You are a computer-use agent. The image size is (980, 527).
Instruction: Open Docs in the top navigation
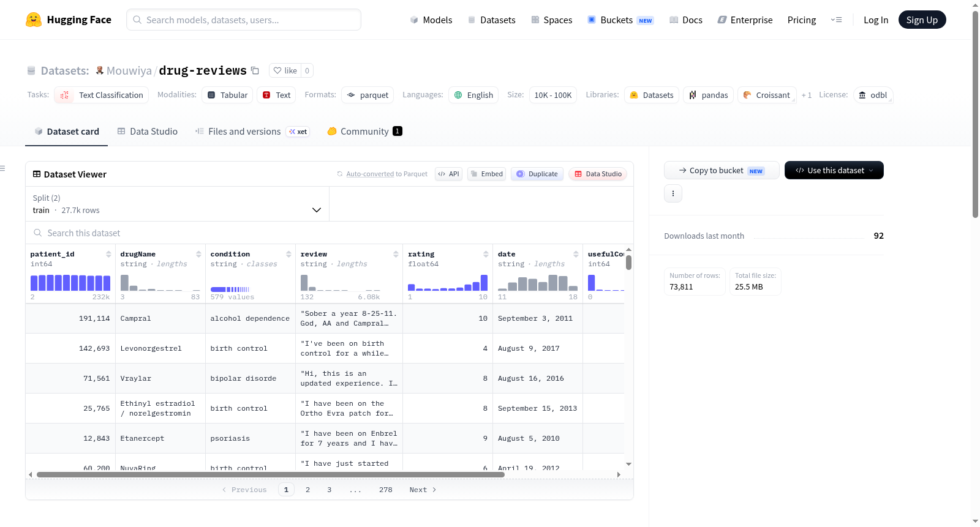(x=685, y=20)
